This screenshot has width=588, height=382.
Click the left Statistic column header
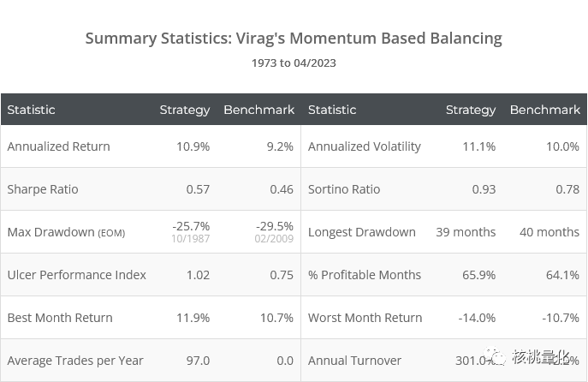[31, 110]
